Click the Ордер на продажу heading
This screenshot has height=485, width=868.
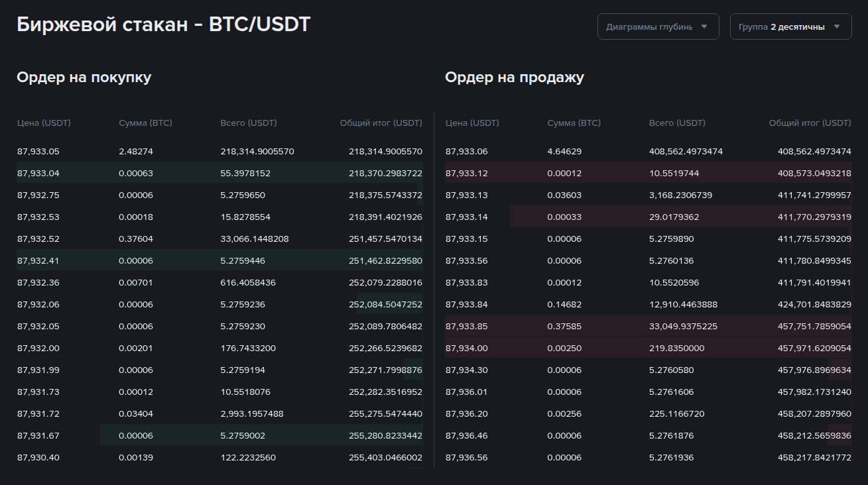(515, 78)
